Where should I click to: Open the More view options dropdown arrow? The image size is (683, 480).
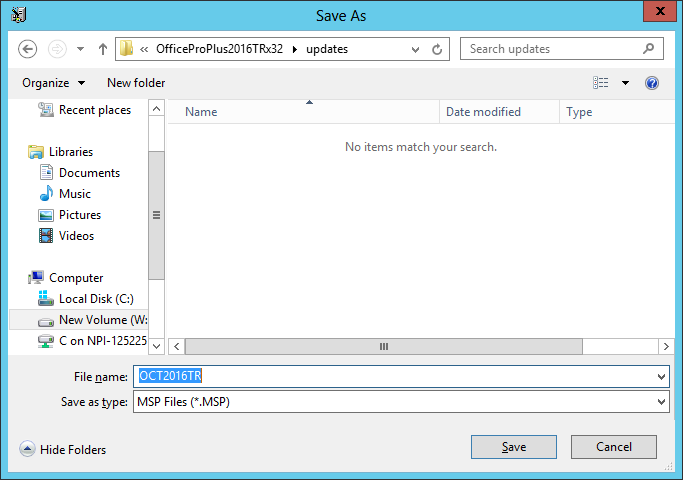coord(626,83)
